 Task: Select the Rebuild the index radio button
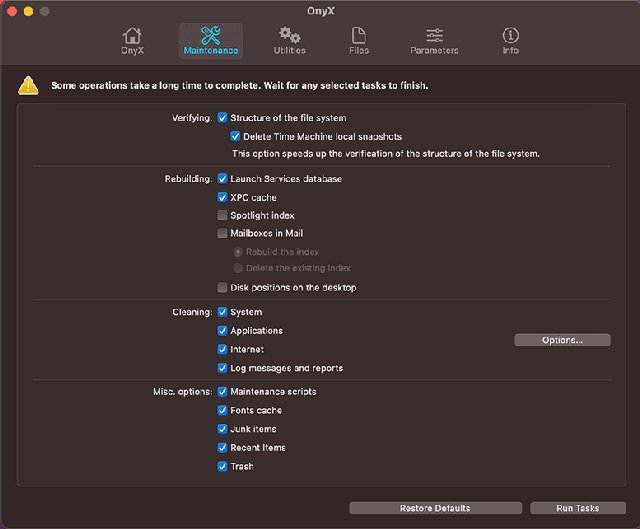point(237,252)
